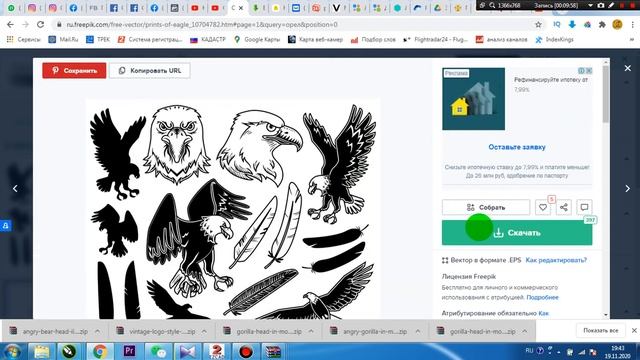Click the Показать все downloads button
This screenshot has width=640, height=360.
click(600, 331)
